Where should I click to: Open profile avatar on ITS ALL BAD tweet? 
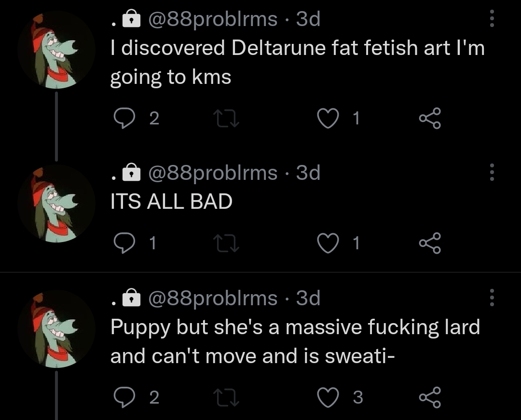coord(56,203)
